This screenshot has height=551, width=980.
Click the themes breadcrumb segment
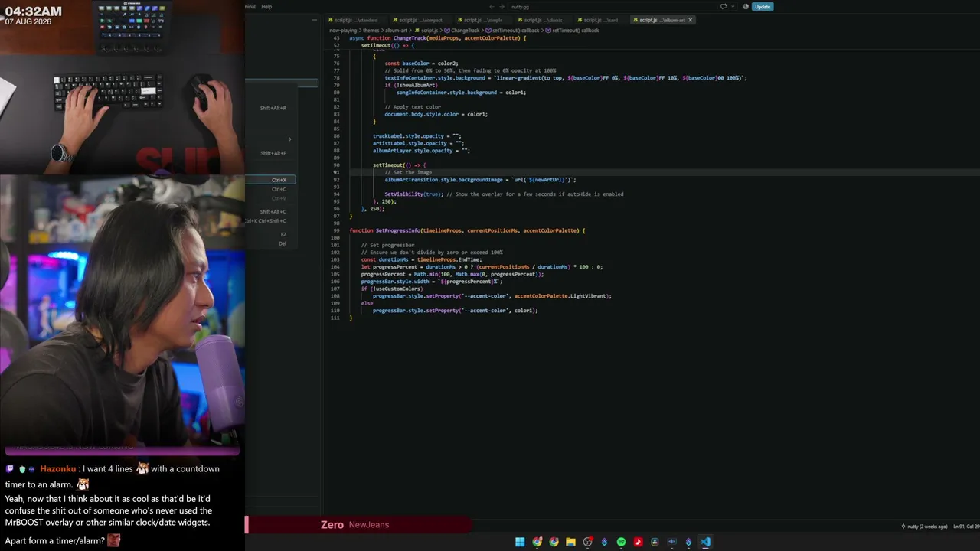pos(371,31)
